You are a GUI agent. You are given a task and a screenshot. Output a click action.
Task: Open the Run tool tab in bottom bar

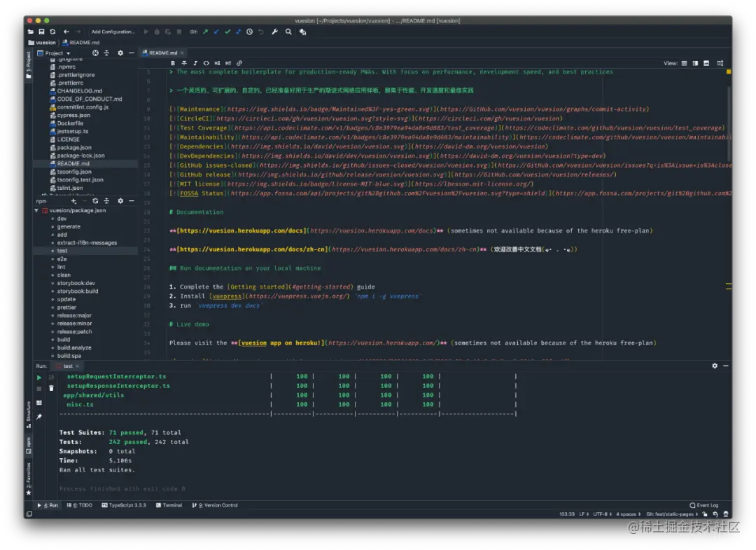point(48,506)
